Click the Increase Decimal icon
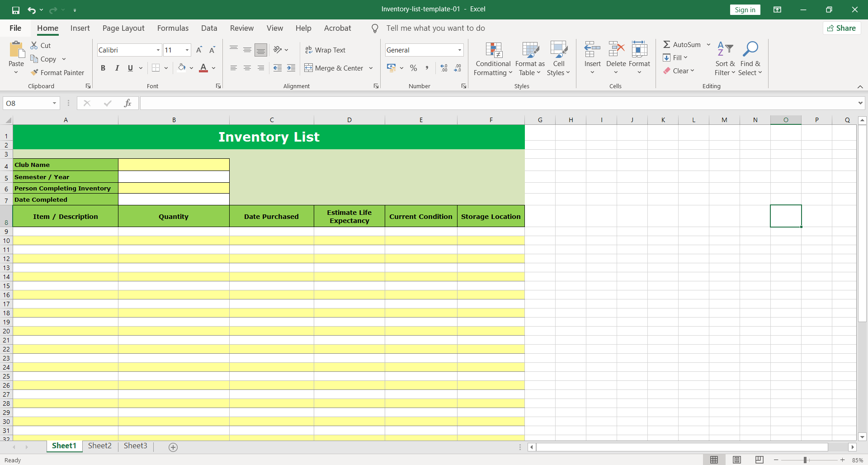 444,68
